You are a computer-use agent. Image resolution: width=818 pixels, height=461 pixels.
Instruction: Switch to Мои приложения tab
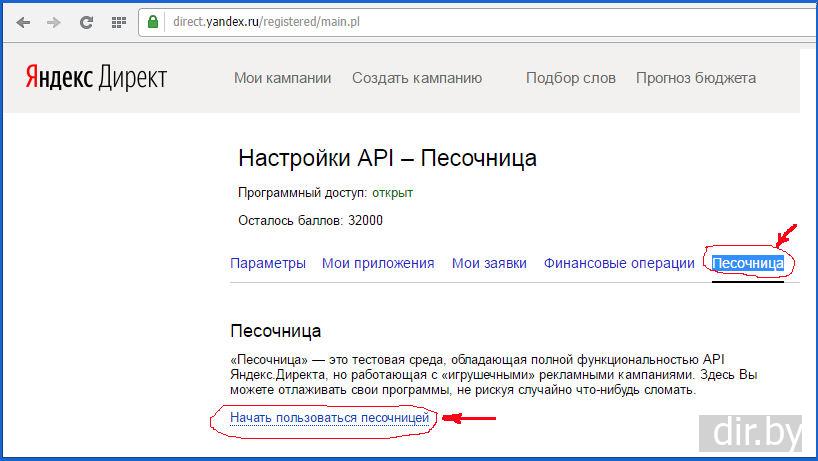click(378, 263)
